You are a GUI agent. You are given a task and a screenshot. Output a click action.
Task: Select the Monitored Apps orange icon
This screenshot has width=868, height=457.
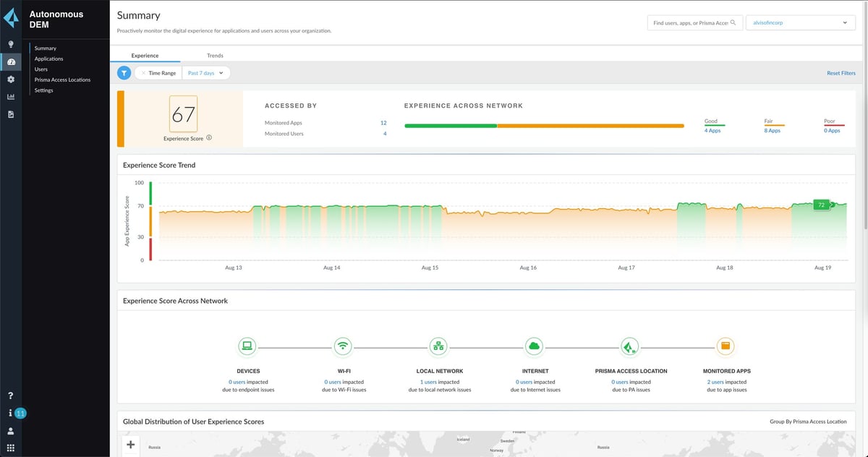point(726,346)
